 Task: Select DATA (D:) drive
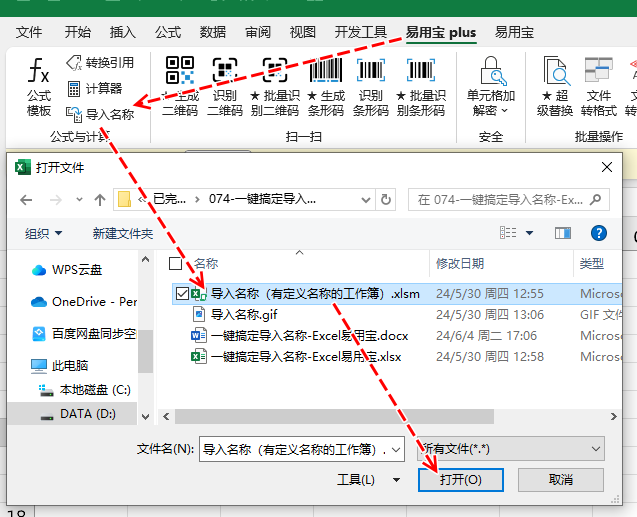click(78, 414)
